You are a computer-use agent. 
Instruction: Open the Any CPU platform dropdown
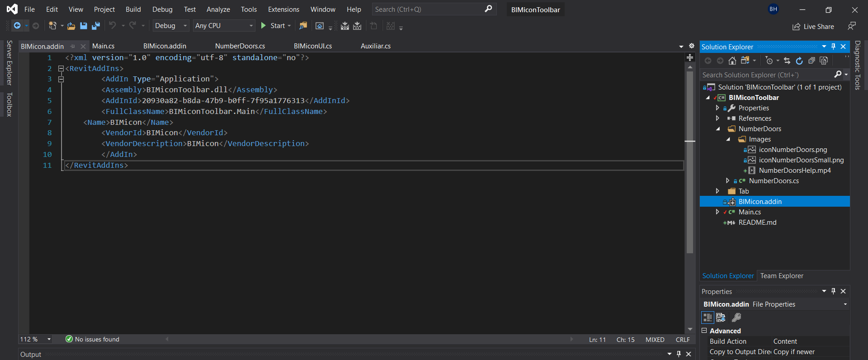pyautogui.click(x=224, y=26)
